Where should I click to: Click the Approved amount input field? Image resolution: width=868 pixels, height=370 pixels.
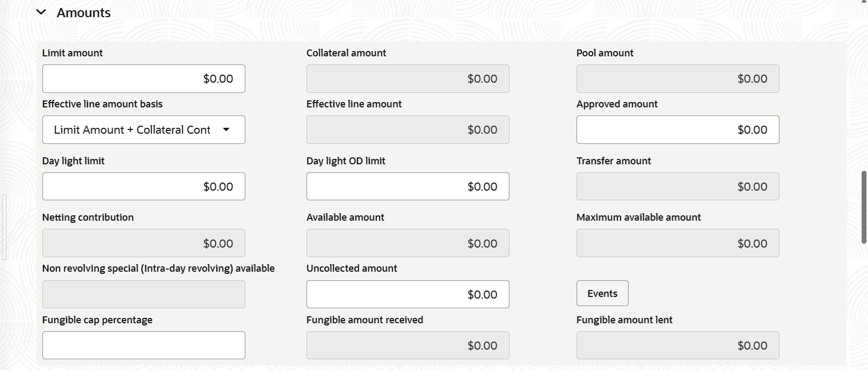(x=677, y=130)
